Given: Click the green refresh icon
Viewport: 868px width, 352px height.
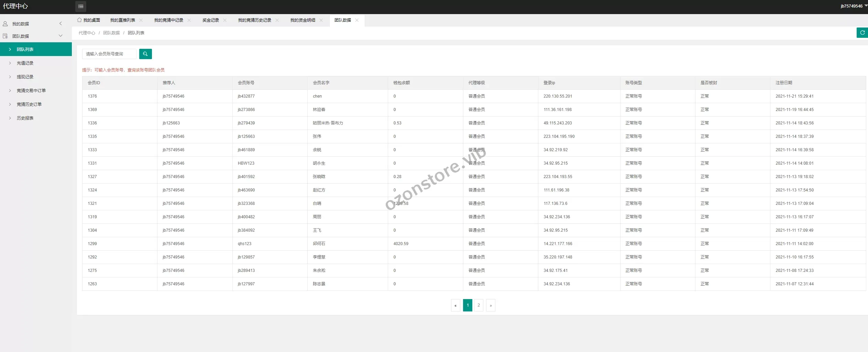Looking at the screenshot, I should (862, 33).
